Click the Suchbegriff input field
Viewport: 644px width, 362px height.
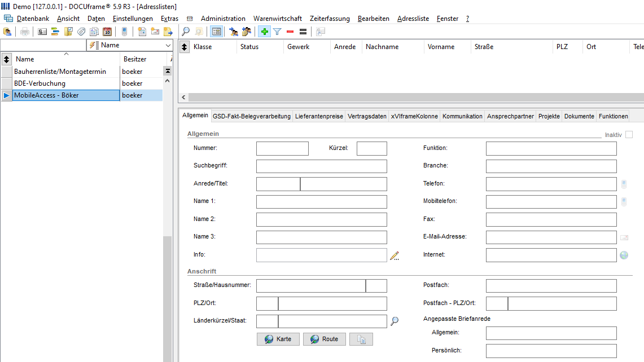322,166
